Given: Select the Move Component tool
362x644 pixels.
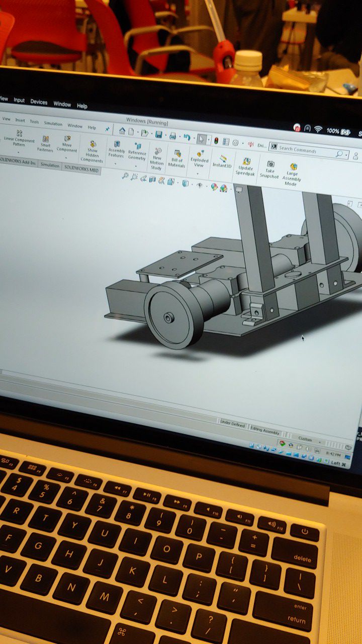Looking at the screenshot, I should [67, 143].
